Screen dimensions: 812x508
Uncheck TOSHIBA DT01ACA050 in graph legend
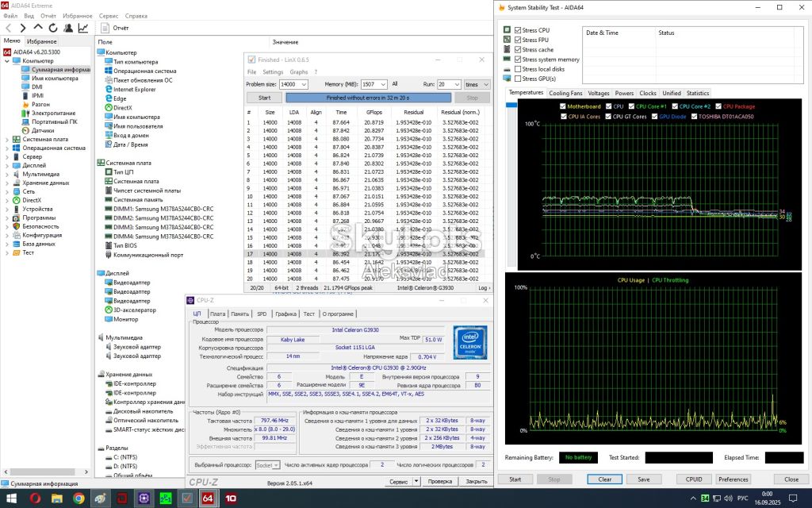[x=694, y=117]
